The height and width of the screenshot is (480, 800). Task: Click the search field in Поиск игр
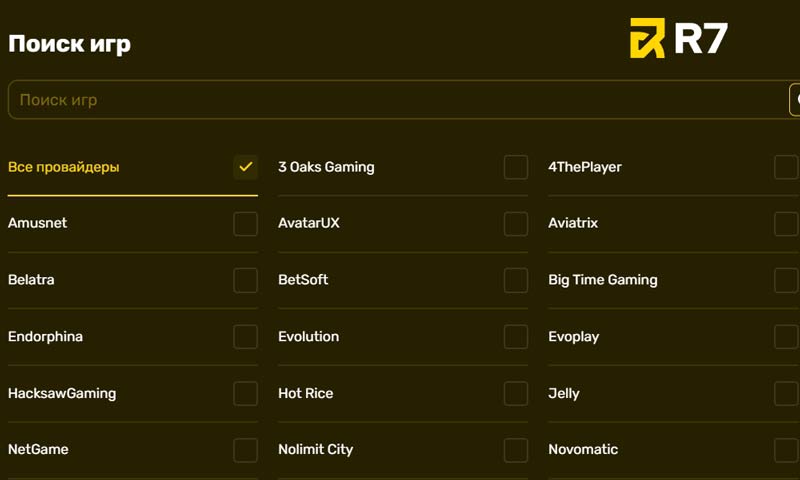tap(400, 100)
